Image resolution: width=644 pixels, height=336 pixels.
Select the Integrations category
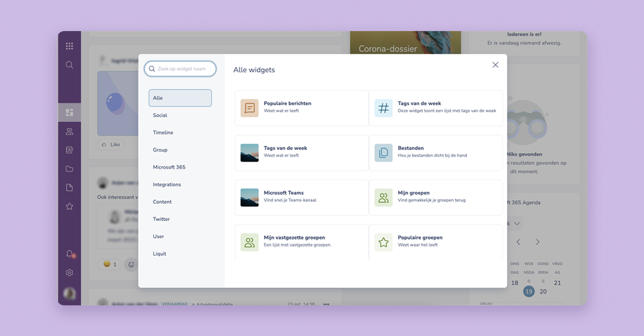[167, 184]
